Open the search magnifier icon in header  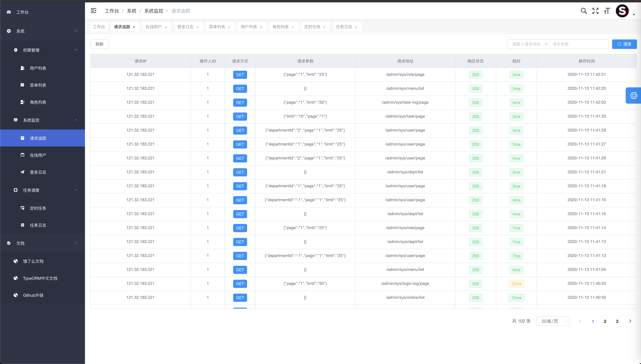point(584,11)
